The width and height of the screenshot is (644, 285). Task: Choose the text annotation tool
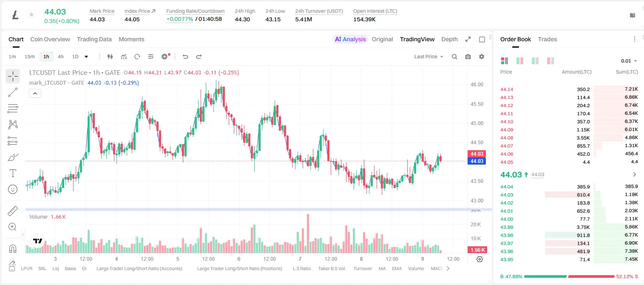13,173
